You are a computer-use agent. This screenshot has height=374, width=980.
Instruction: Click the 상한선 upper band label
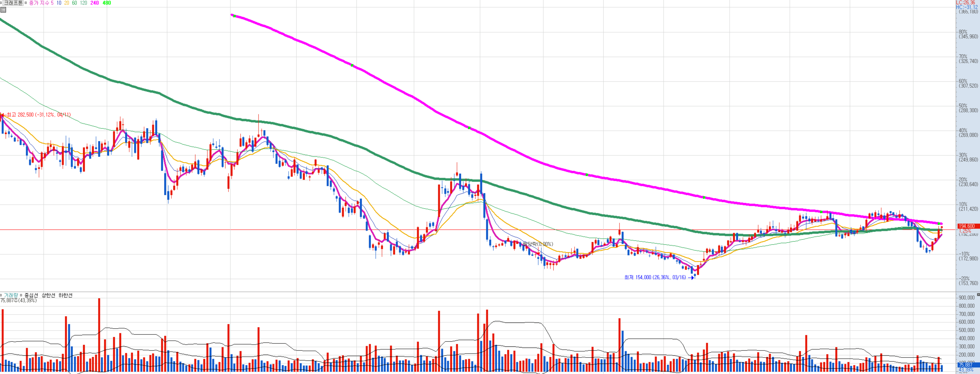click(x=48, y=295)
